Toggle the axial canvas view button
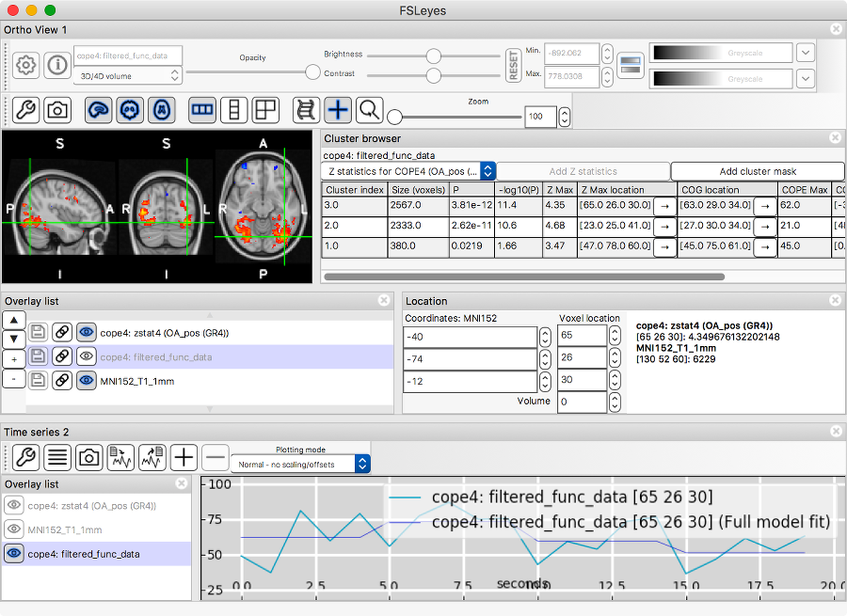Screen dimensions: 847x616 [162, 111]
